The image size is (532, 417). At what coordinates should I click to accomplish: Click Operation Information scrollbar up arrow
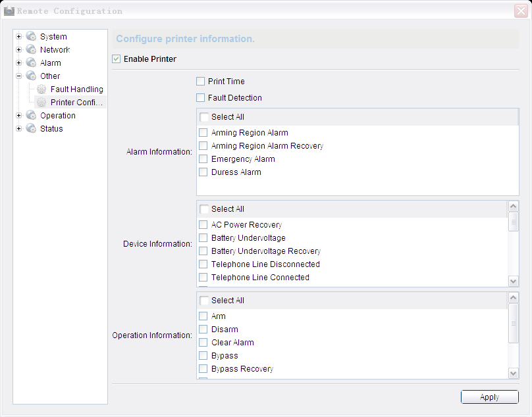coord(514,298)
